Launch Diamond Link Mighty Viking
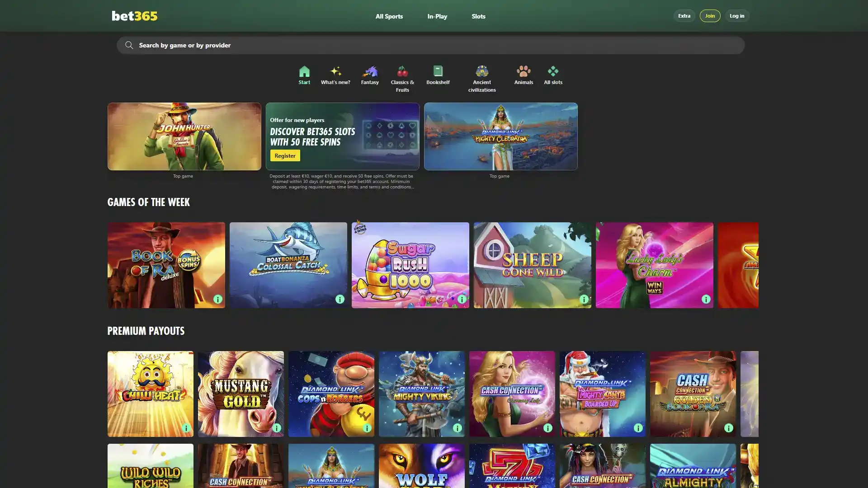Viewport: 868px width, 488px height. (x=422, y=394)
